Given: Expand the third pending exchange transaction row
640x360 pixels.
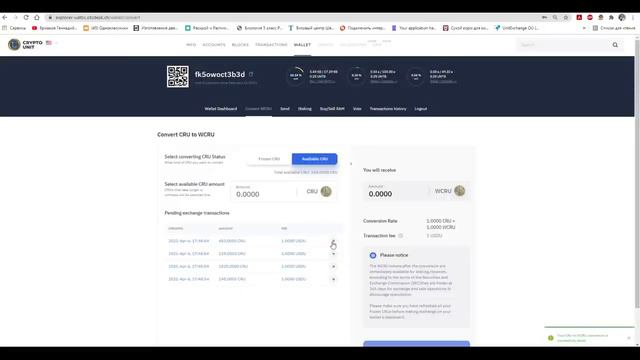Looking at the screenshot, I should 333,267.
